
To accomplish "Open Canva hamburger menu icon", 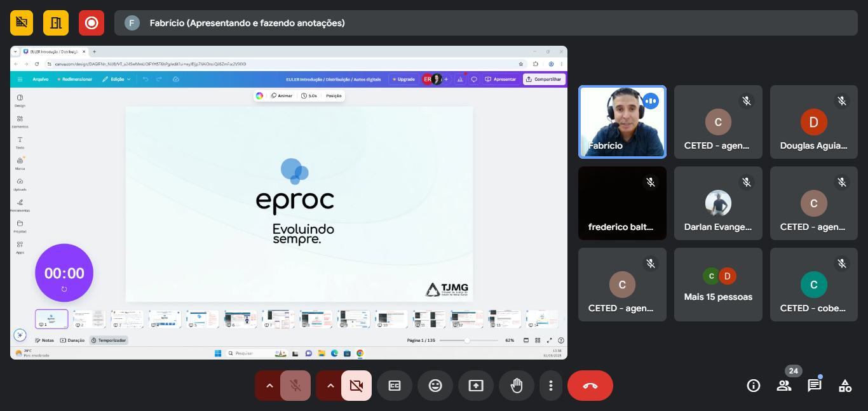I will tap(20, 79).
